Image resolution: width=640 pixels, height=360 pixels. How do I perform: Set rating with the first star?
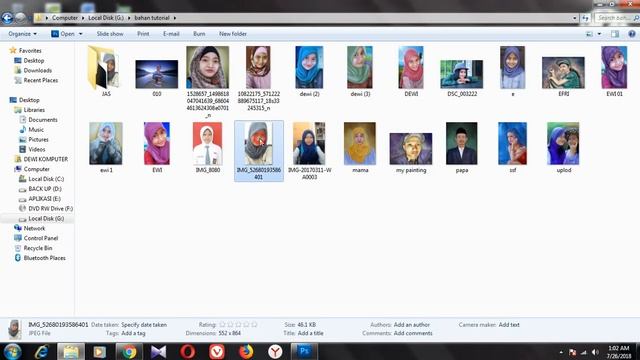point(222,325)
